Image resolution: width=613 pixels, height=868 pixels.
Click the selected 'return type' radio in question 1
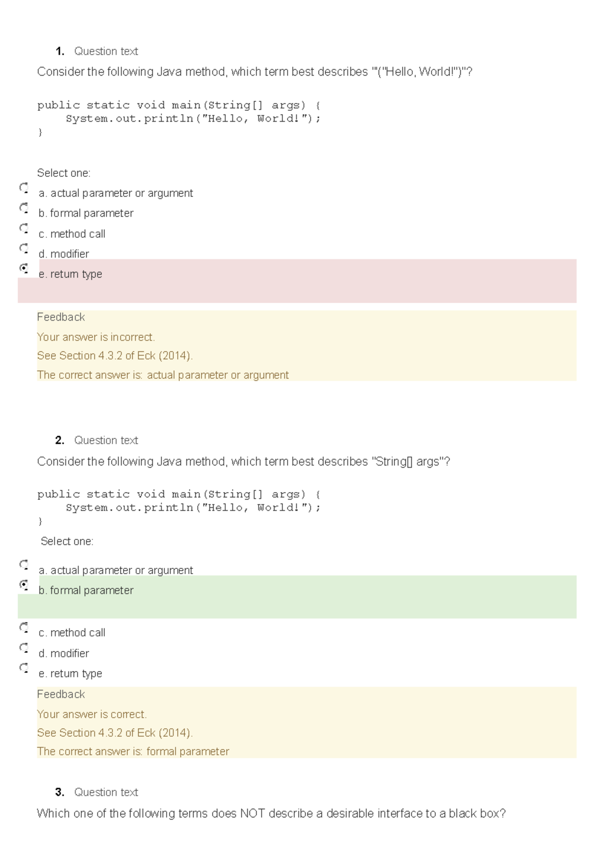coord(23,268)
